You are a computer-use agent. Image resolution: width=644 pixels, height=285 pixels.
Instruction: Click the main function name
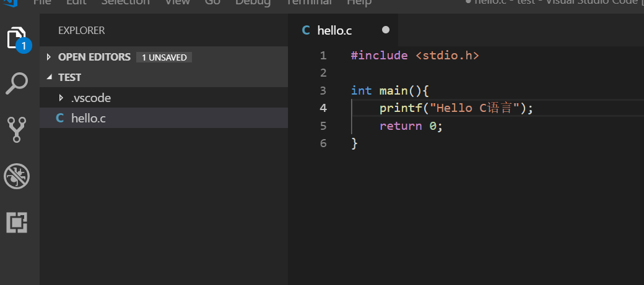coord(393,91)
